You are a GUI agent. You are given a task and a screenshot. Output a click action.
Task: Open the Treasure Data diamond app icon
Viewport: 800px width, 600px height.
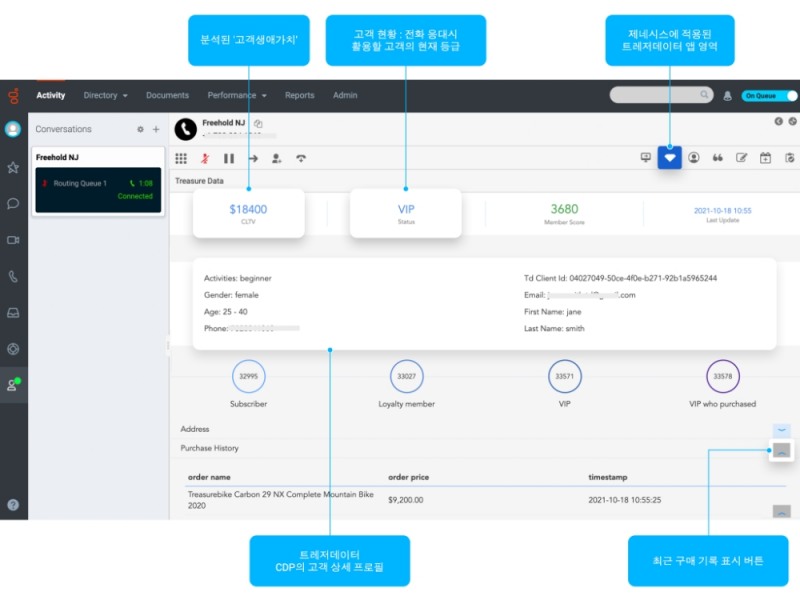coord(670,157)
